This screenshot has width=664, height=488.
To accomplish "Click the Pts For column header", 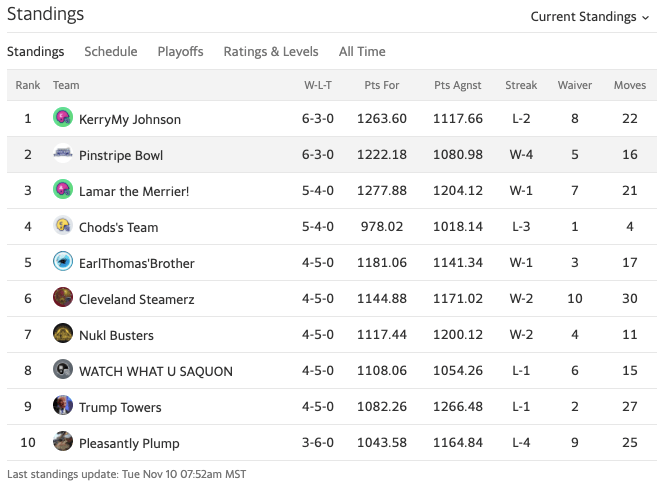I will tap(382, 85).
